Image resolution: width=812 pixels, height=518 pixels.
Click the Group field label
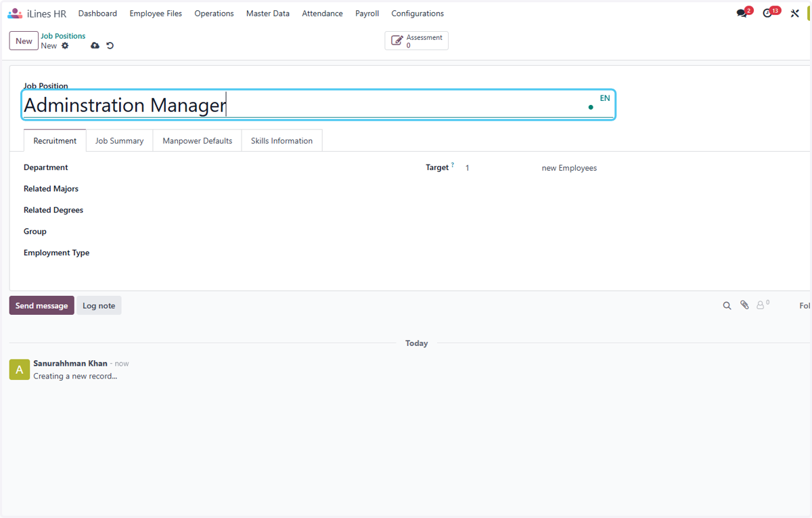point(35,232)
